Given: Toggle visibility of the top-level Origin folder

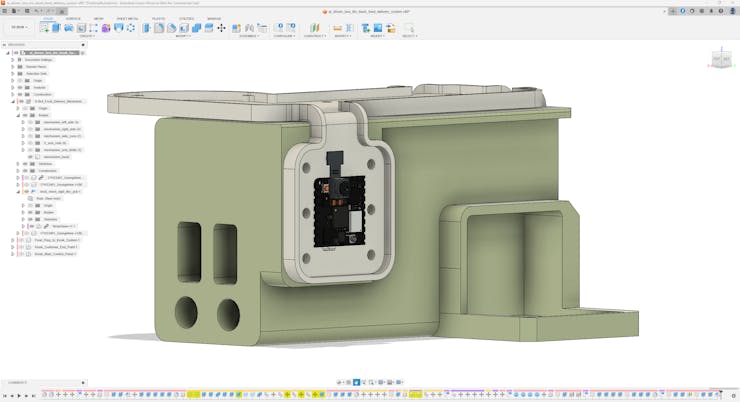Looking at the screenshot, I should [20, 80].
